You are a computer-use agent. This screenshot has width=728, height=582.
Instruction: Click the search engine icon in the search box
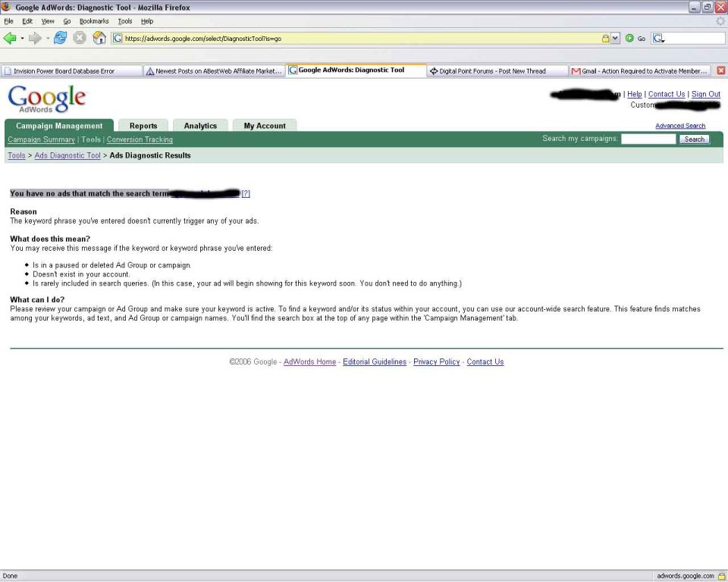658,39
